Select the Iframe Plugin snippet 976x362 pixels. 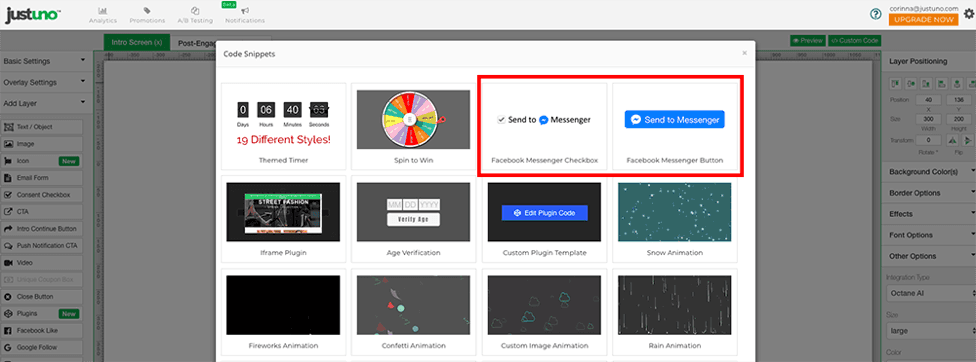point(283,219)
